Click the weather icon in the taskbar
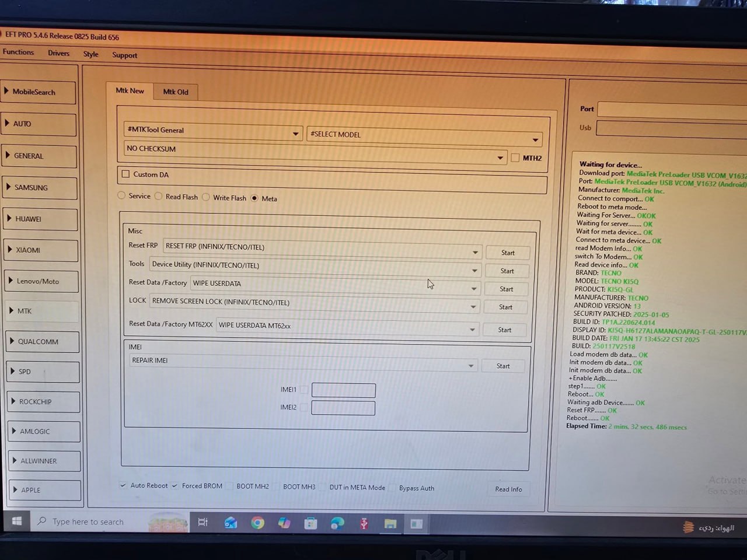This screenshot has width=747, height=560. click(689, 527)
